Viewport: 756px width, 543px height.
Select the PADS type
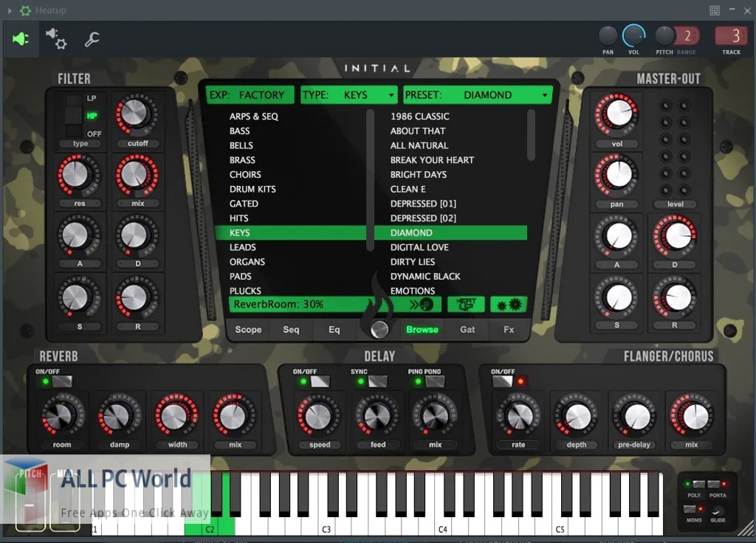[x=240, y=276]
